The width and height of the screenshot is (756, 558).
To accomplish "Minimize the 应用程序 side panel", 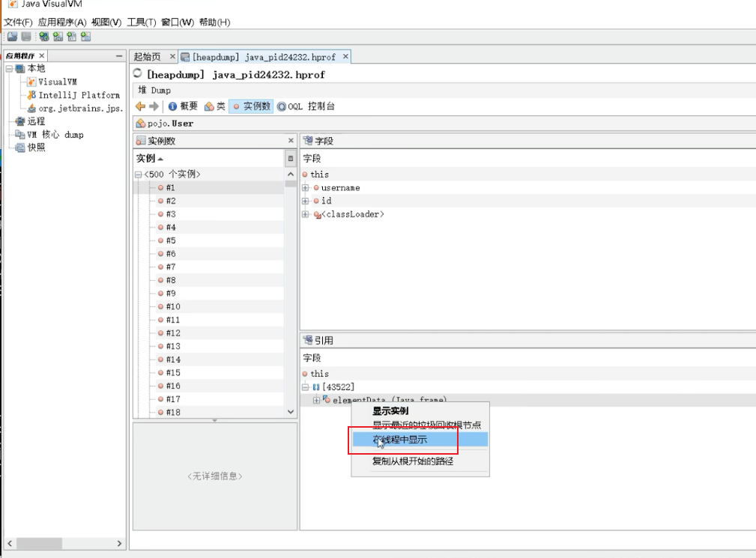I will click(x=119, y=56).
